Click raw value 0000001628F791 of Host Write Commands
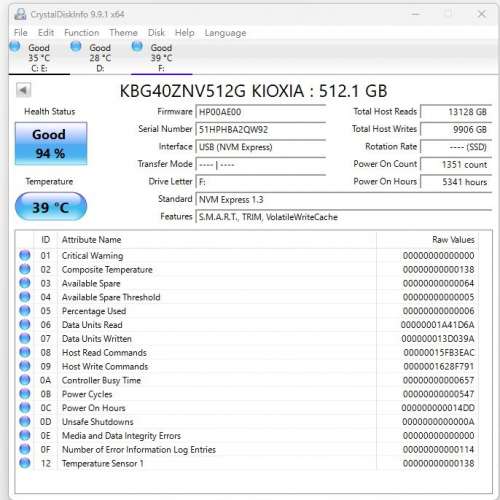This screenshot has width=500, height=500. 439,366
